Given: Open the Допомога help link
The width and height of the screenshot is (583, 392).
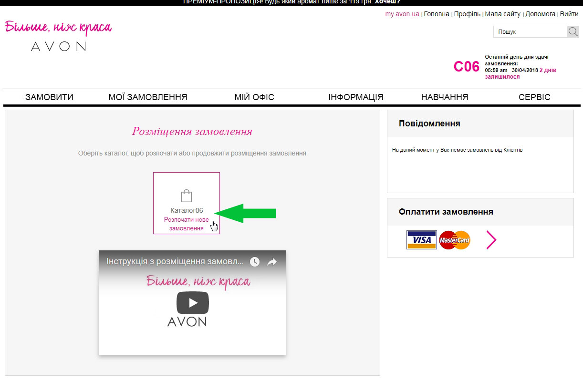Looking at the screenshot, I should 541,14.
